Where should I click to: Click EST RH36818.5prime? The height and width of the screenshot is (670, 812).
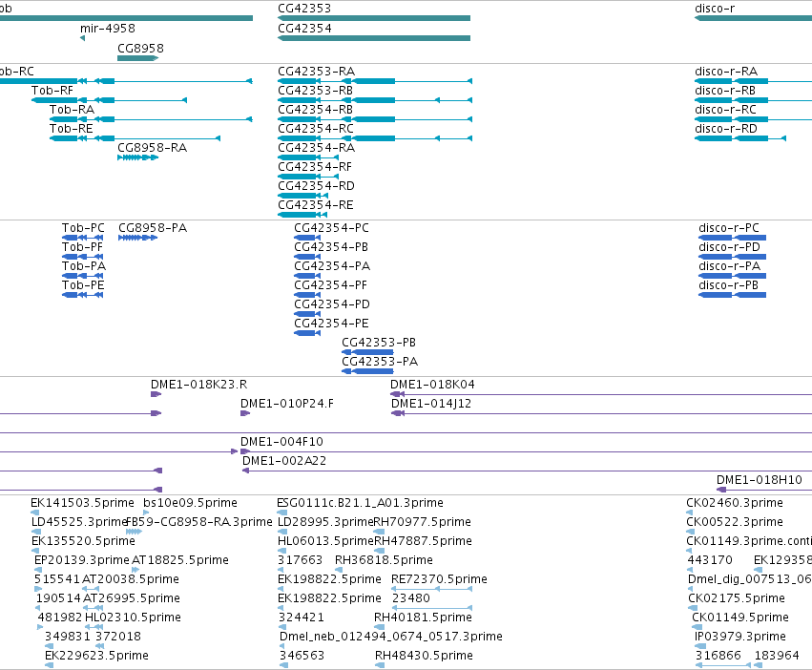339,570
